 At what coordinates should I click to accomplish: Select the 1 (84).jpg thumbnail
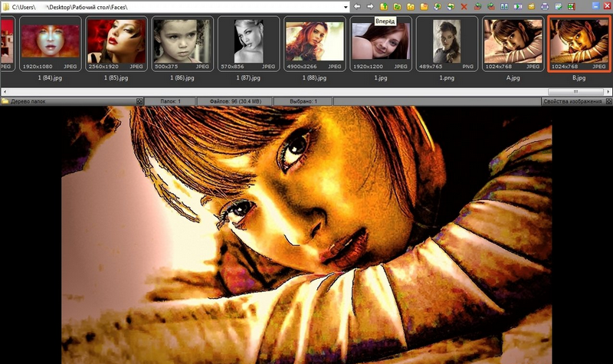click(x=51, y=44)
